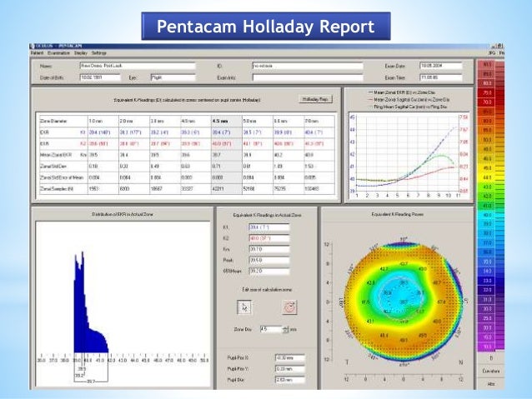
Task: Click the Pupil Pos X field
Action: [x=290, y=357]
